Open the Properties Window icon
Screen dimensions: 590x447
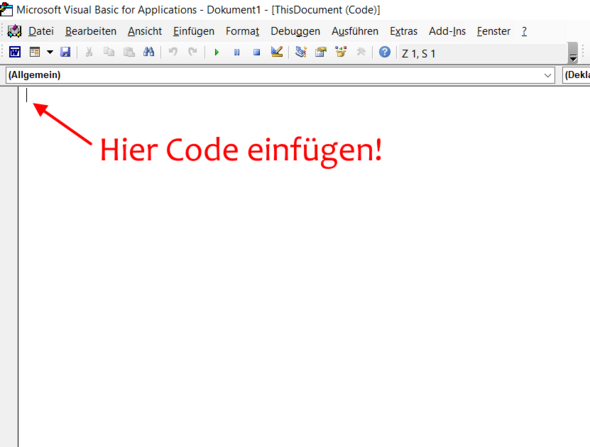[x=321, y=52]
